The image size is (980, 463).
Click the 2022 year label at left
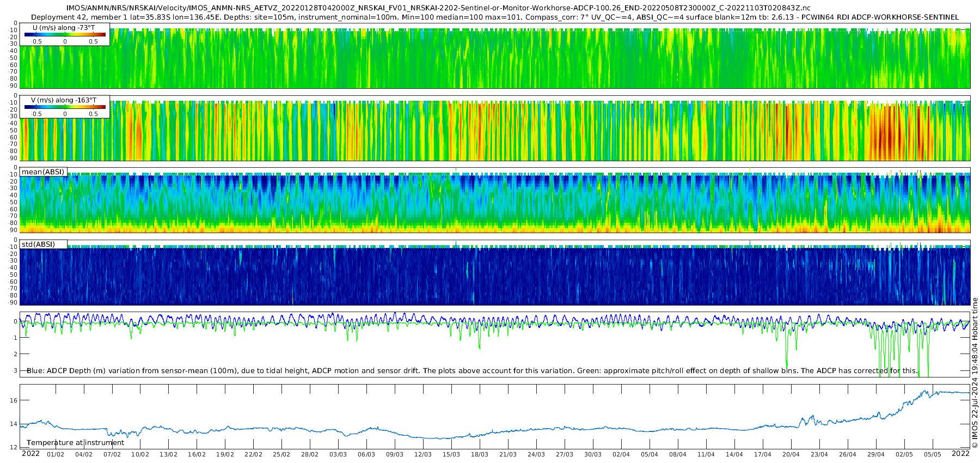(x=30, y=454)
